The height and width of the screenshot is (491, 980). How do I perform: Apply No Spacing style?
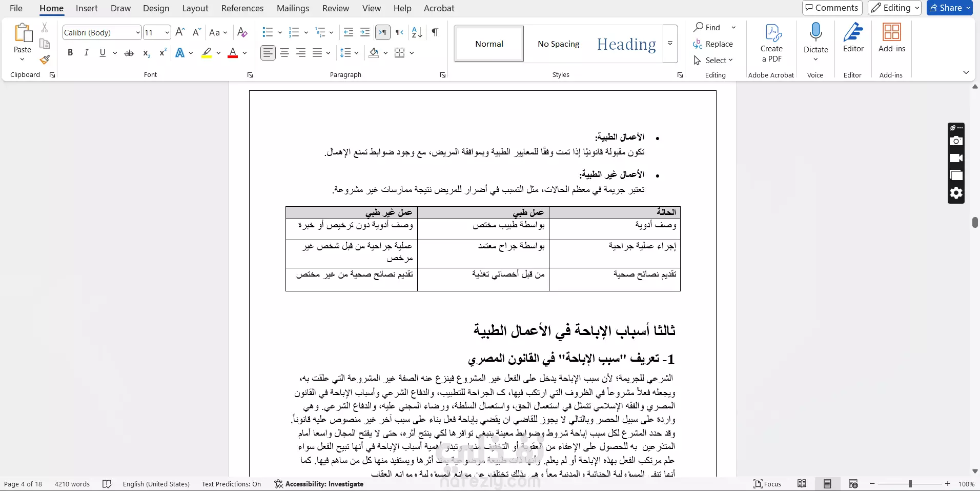pyautogui.click(x=559, y=44)
